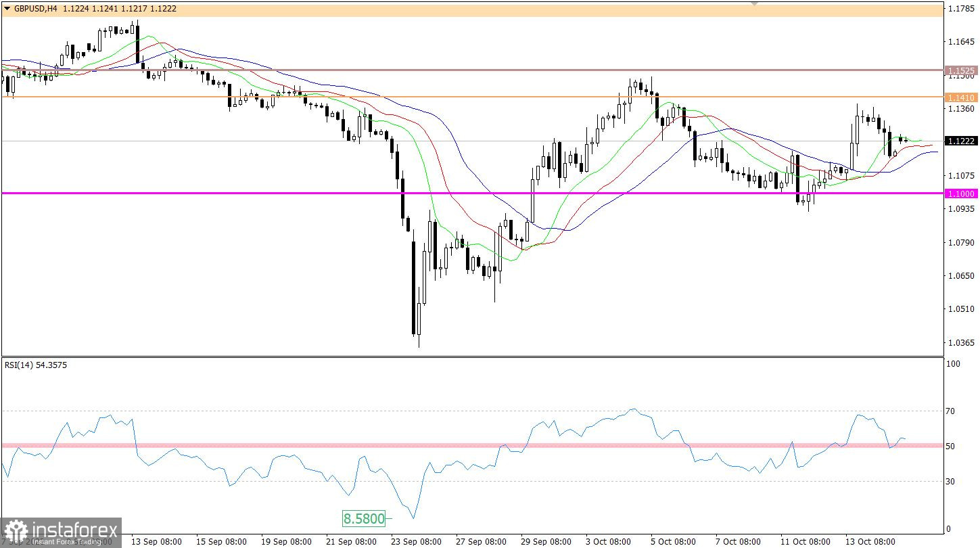Click the 13 Sep 08:00 date label

click(156, 542)
